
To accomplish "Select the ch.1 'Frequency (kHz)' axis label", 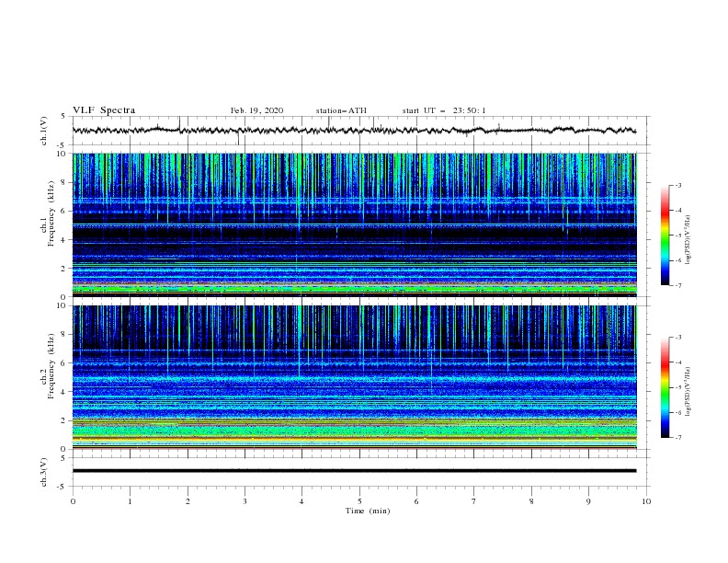I will (51, 214).
